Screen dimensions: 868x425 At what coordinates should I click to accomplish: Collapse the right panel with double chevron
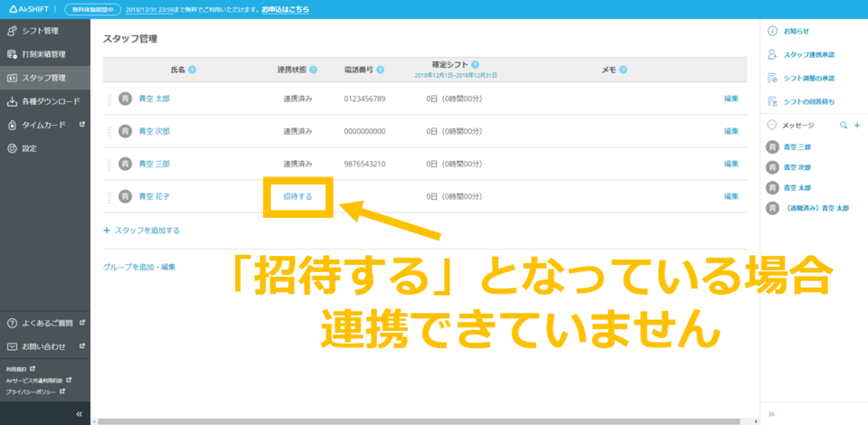pos(772,414)
